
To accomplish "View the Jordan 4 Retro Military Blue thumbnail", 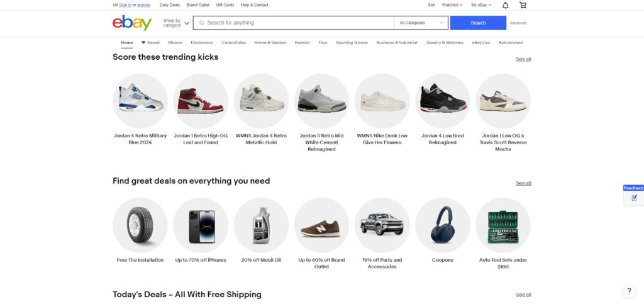I will pos(140,101).
